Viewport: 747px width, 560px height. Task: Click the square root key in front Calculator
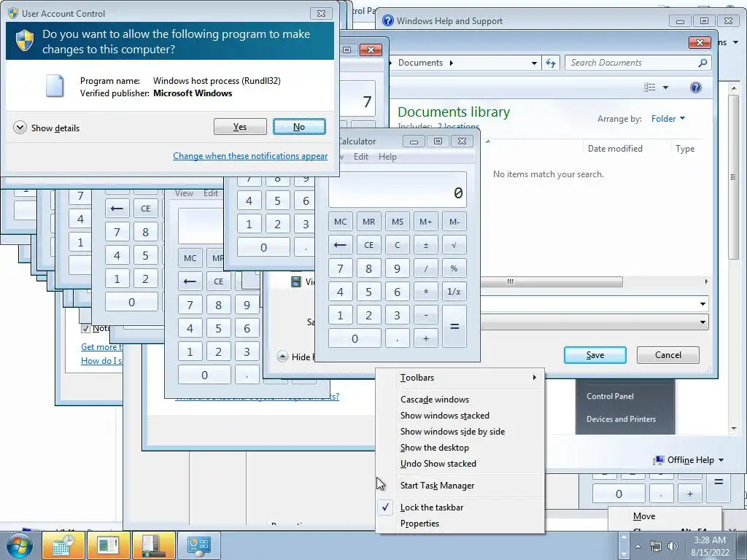454,245
